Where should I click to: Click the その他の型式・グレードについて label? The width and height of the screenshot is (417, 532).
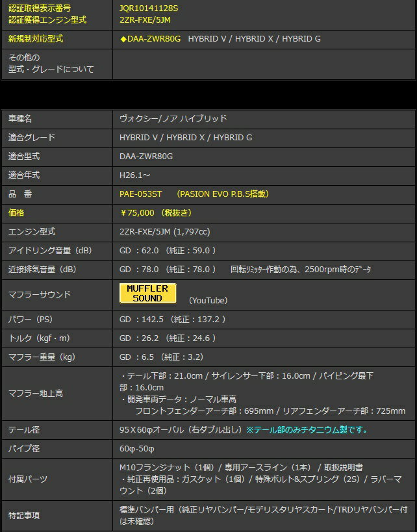(51, 64)
